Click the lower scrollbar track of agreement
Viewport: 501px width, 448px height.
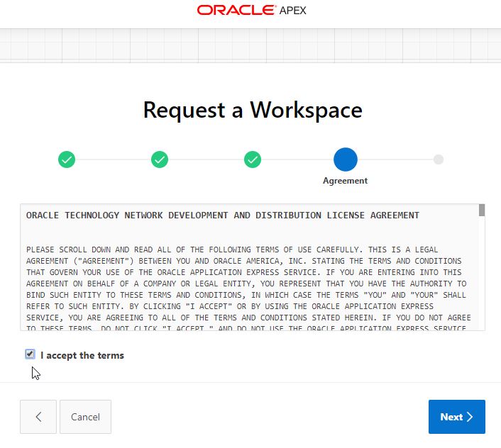click(482, 284)
